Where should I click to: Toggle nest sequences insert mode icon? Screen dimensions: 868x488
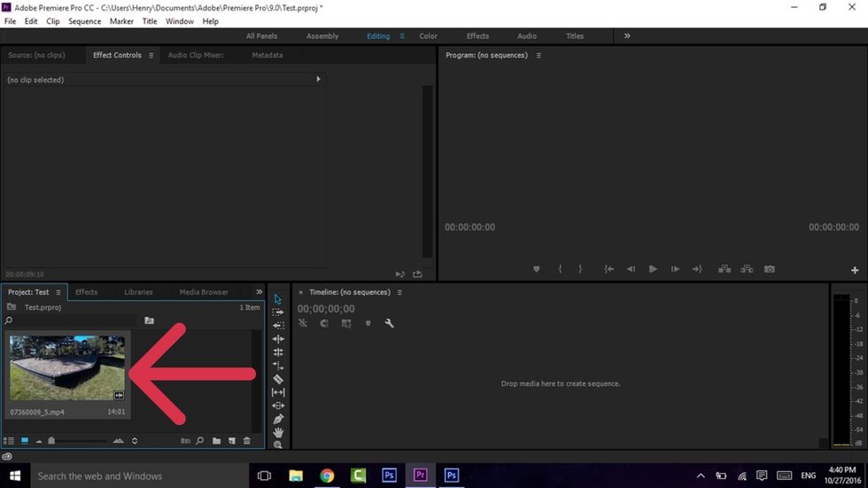[303, 323]
